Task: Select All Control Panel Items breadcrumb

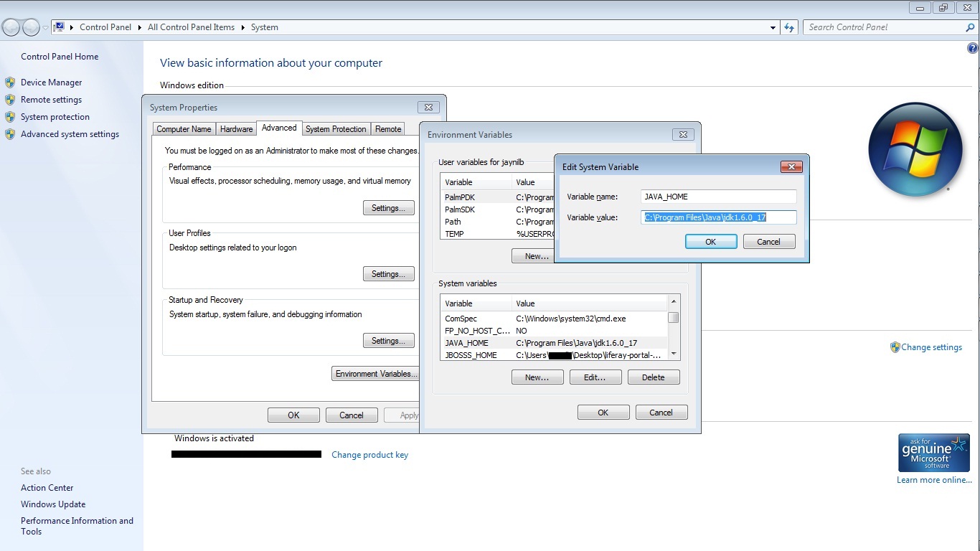Action: click(191, 27)
